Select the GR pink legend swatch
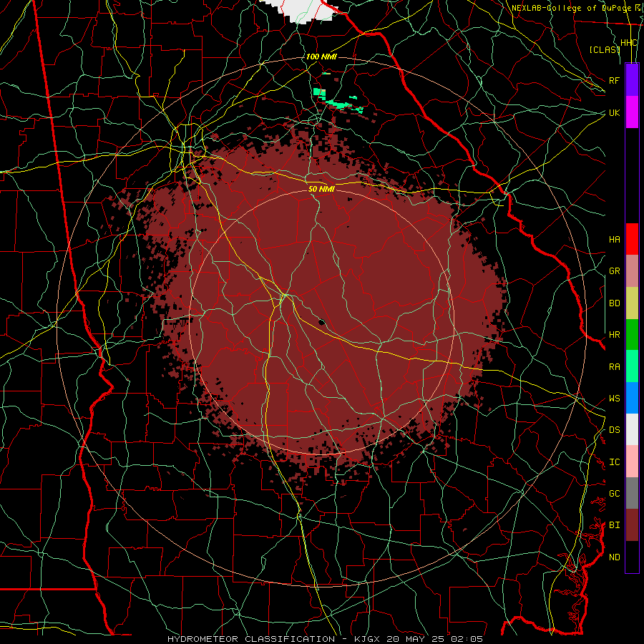The width and height of the screenshot is (644, 644). pos(632,271)
